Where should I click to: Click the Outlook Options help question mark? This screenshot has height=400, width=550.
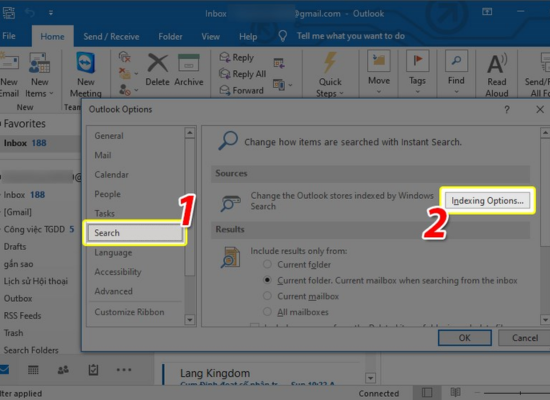tap(507, 109)
